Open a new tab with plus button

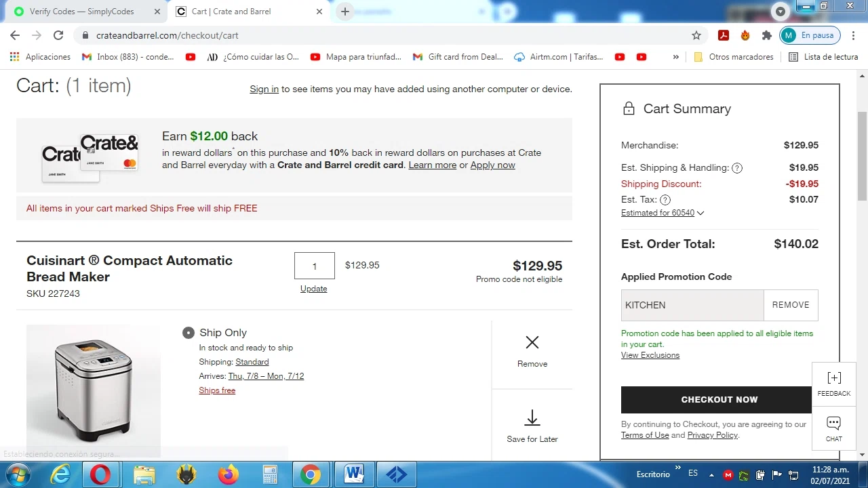(345, 12)
